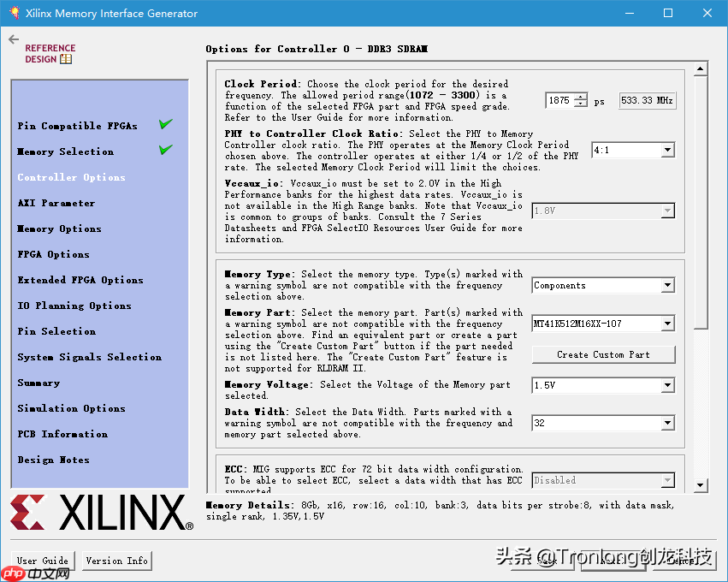Go to Memory Options step
Screen dimensions: 728x582
(59, 229)
